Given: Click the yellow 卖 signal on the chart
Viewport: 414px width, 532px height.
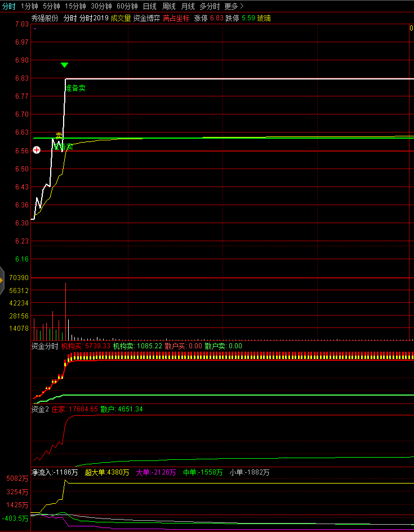Looking at the screenshot, I should (59, 136).
